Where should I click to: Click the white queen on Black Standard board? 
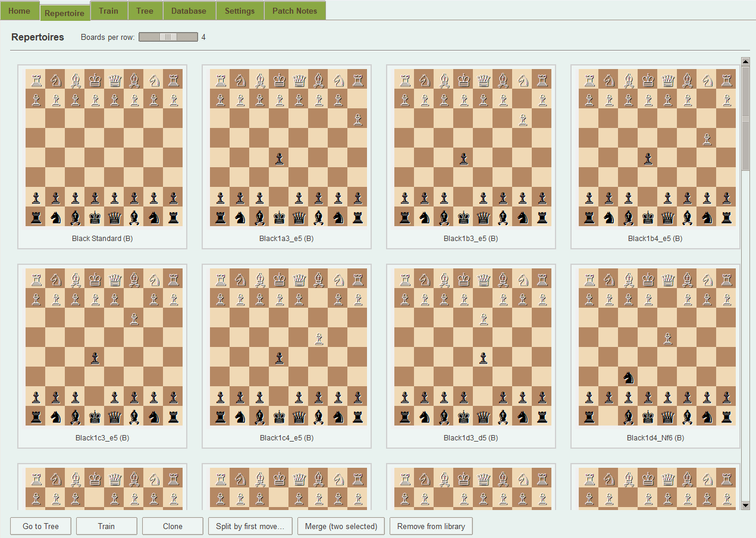[114, 79]
